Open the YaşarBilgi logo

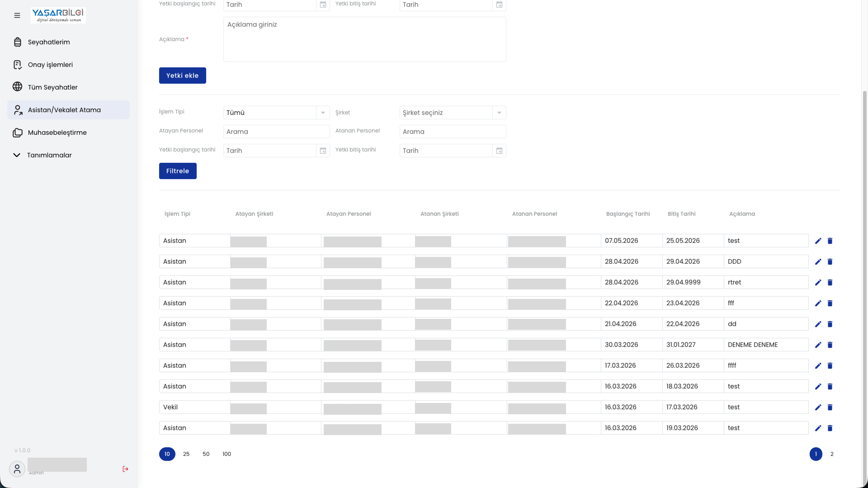tap(58, 15)
